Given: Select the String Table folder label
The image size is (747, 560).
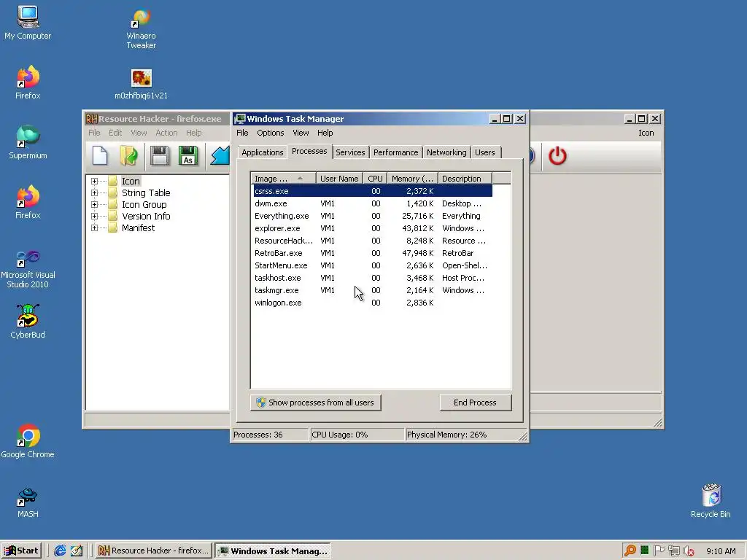Looking at the screenshot, I should coord(146,192).
